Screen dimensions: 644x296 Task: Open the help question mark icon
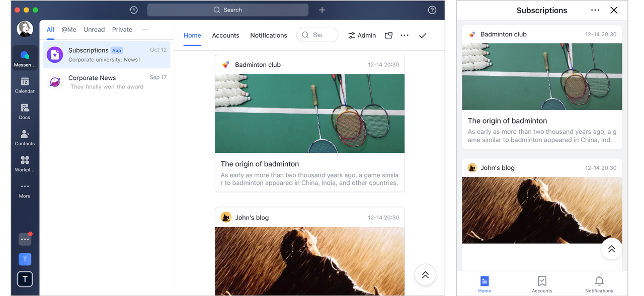pos(432,10)
